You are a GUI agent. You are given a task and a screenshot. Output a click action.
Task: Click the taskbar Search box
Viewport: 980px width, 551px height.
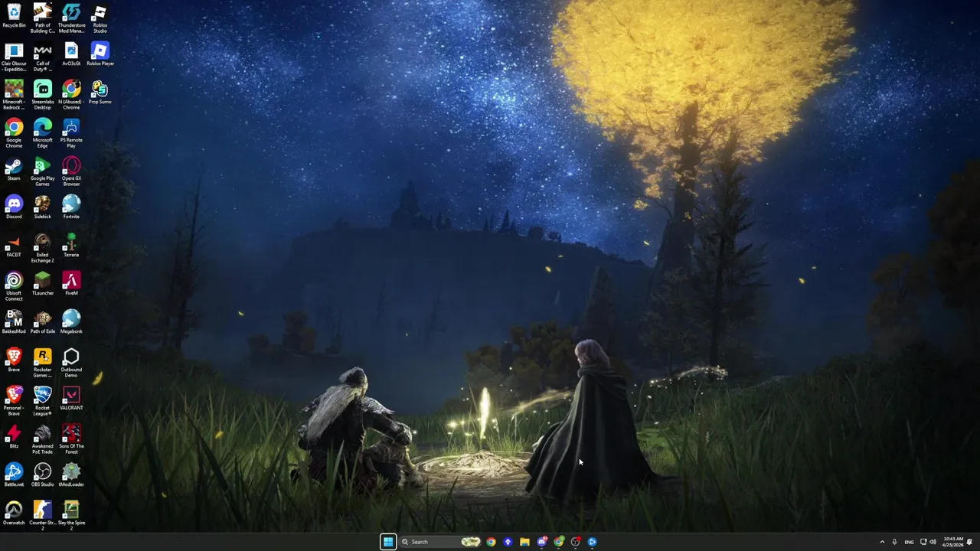pos(440,542)
